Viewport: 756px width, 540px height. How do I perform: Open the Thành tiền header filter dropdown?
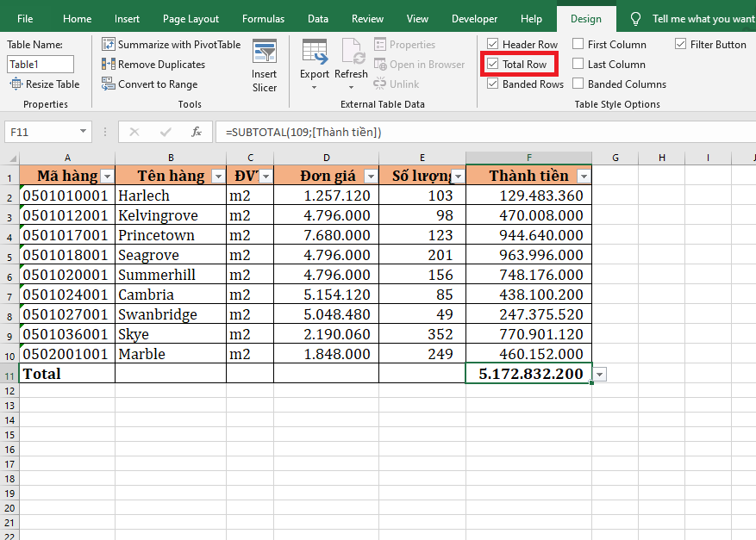(584, 177)
